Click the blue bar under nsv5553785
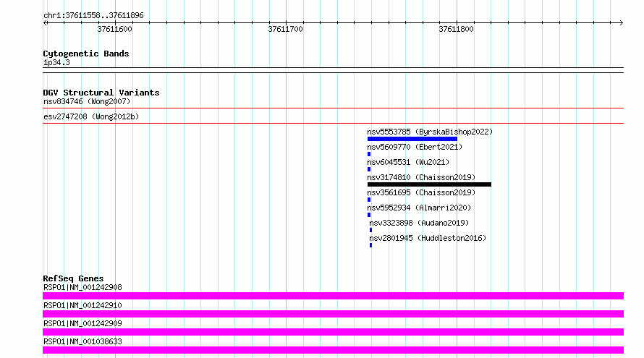This screenshot has width=644, height=358. coord(412,139)
